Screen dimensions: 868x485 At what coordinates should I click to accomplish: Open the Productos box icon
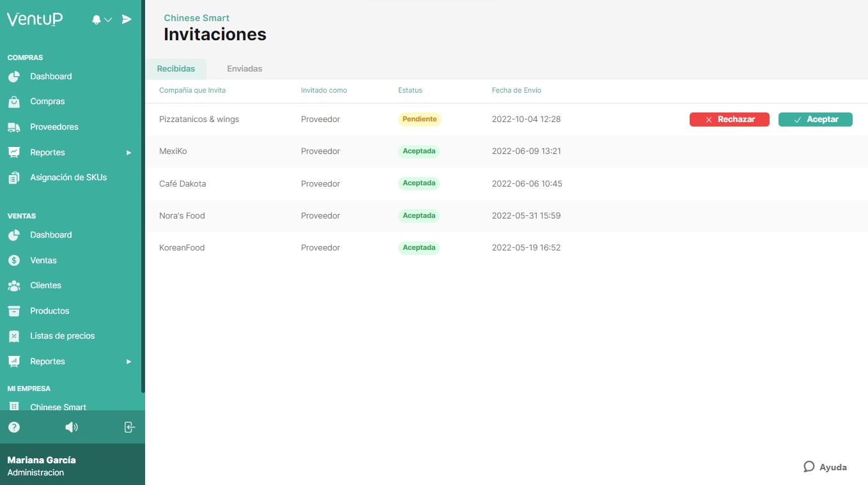(x=14, y=311)
